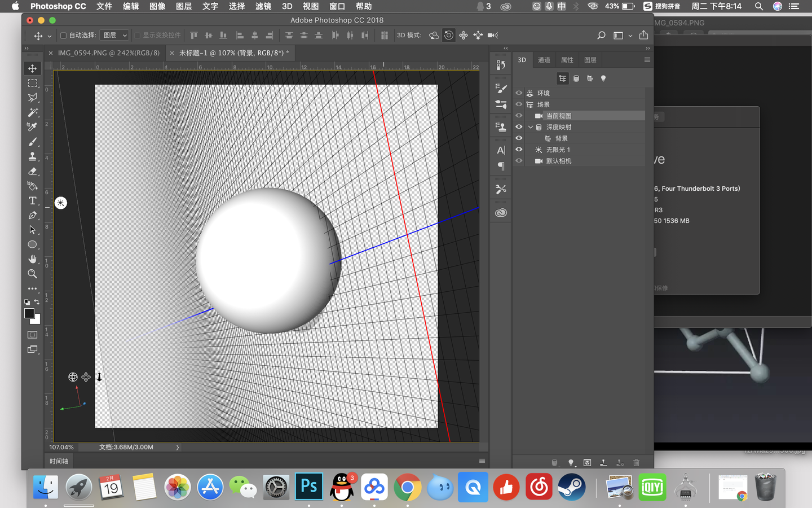
Task: Open the Paragraph panel icon
Action: (501, 166)
